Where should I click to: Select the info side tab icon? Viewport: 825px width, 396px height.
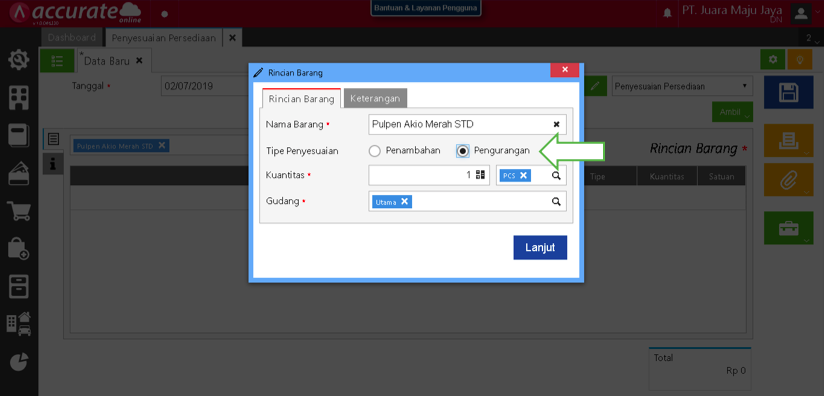[53, 164]
